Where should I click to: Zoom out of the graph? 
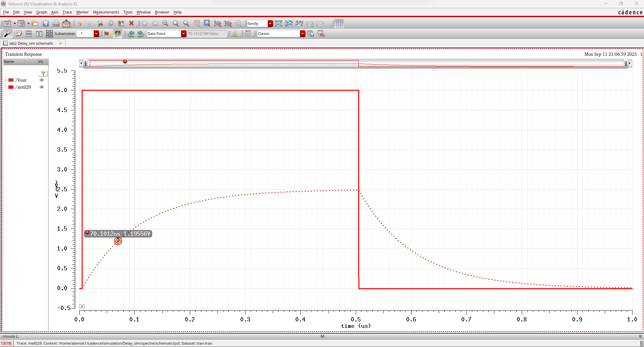(x=186, y=24)
